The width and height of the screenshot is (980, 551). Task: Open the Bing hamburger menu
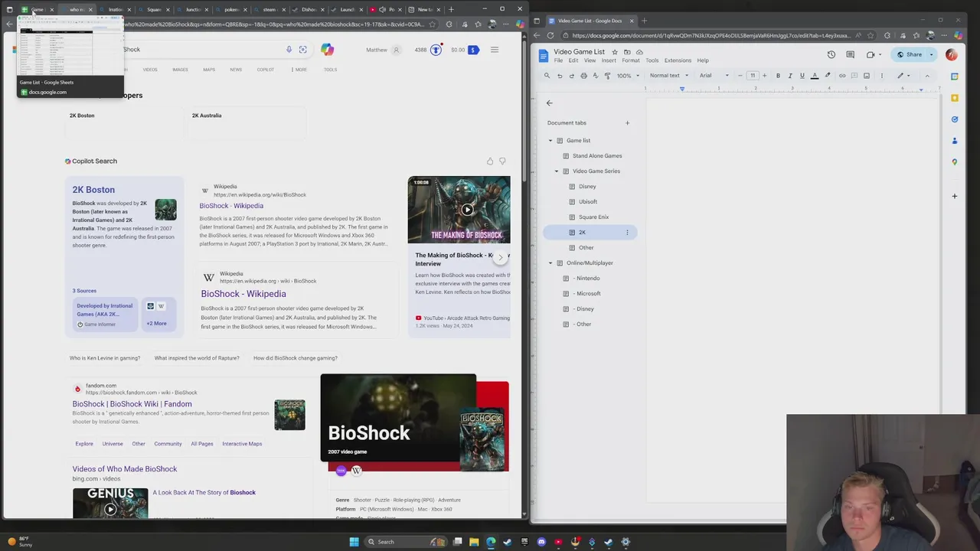point(495,50)
